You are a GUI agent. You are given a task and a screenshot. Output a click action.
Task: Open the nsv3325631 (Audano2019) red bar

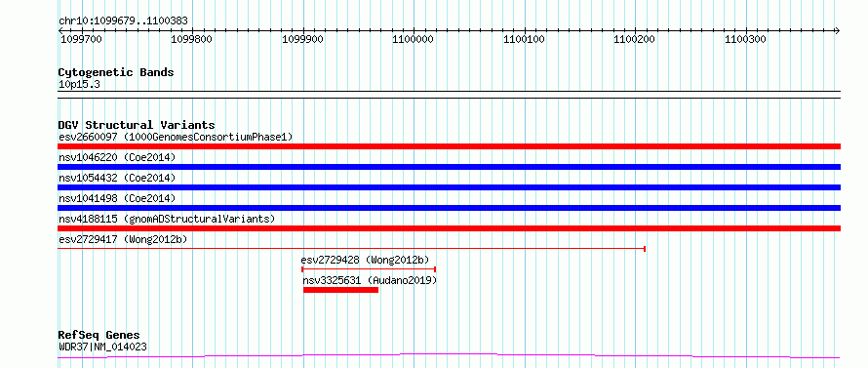[x=341, y=290]
